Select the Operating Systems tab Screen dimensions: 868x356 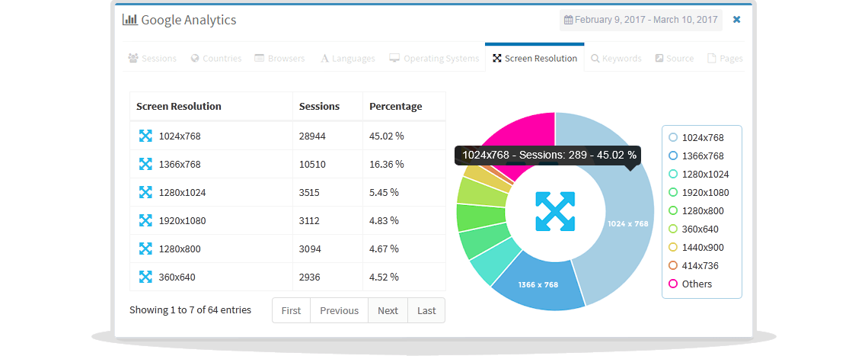[x=434, y=58]
